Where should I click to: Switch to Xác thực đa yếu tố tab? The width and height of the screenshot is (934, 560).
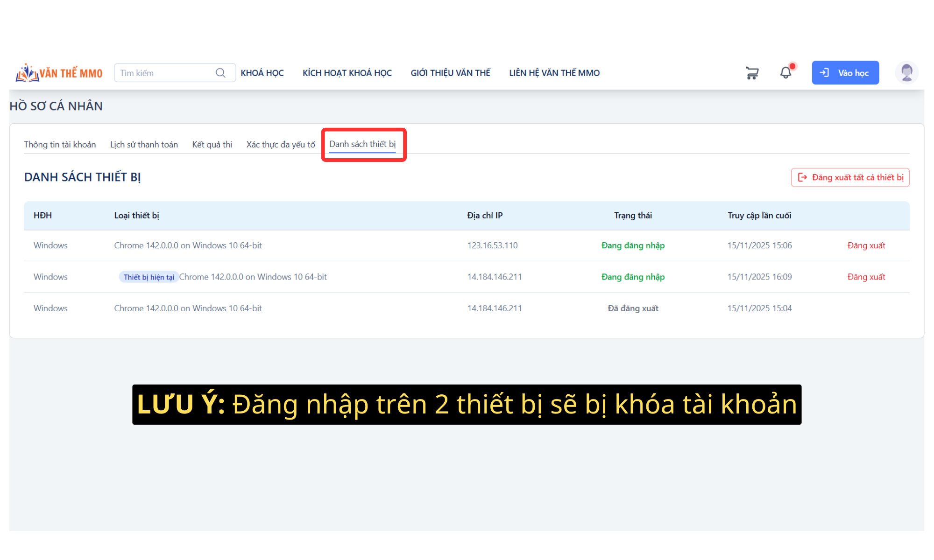pos(281,145)
